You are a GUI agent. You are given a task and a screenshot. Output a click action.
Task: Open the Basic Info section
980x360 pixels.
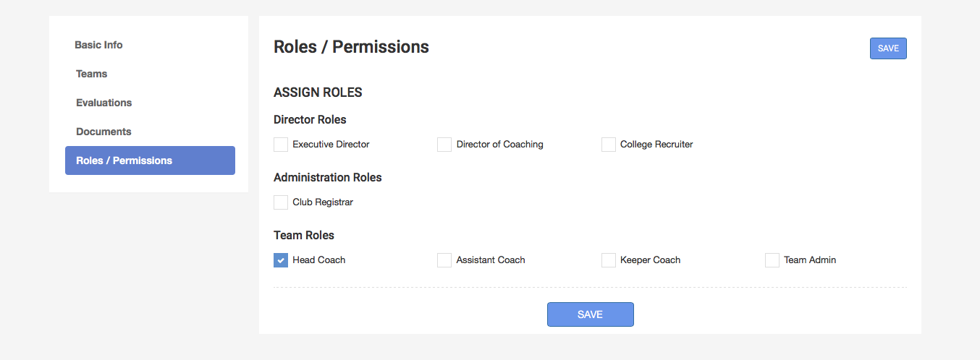[x=98, y=45]
